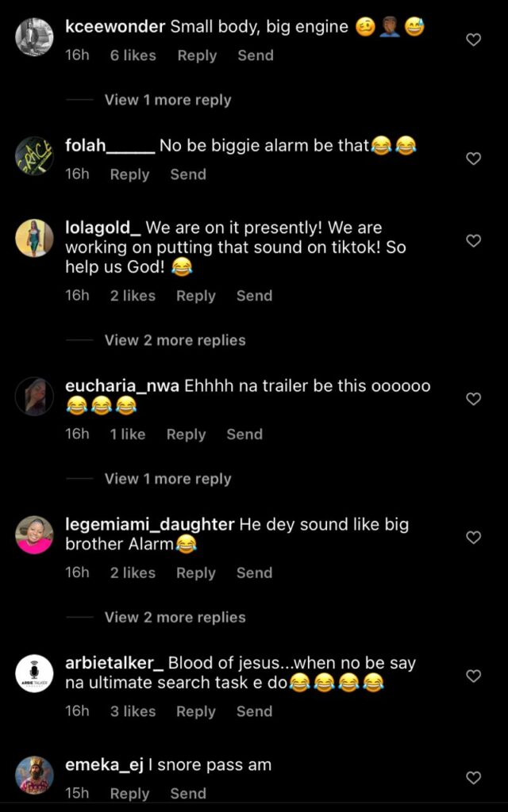508x812 pixels.
Task: Open the eucharia_nwa username link
Action: [122, 386]
